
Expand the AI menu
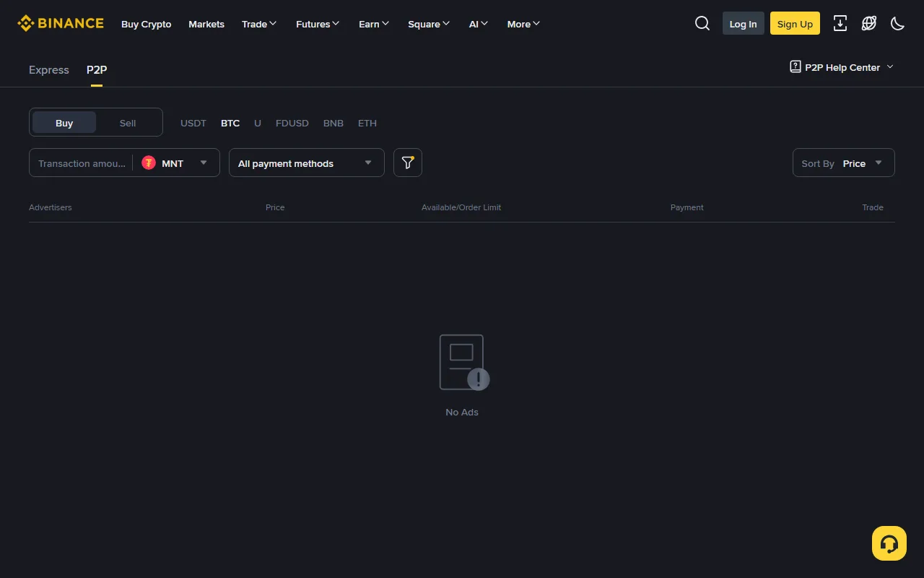pos(479,24)
